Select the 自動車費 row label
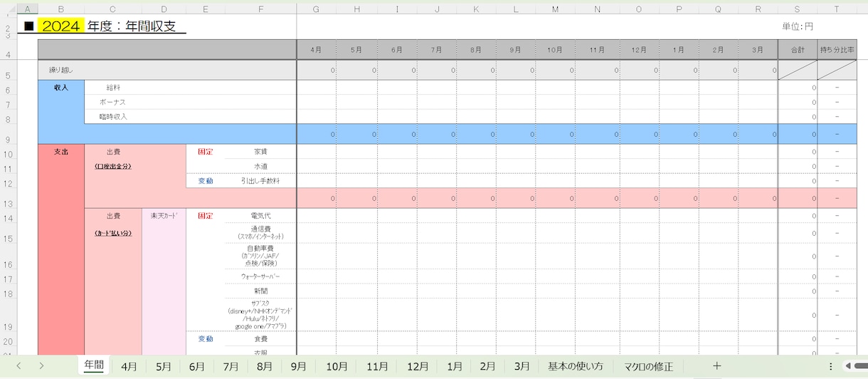 pos(260,256)
